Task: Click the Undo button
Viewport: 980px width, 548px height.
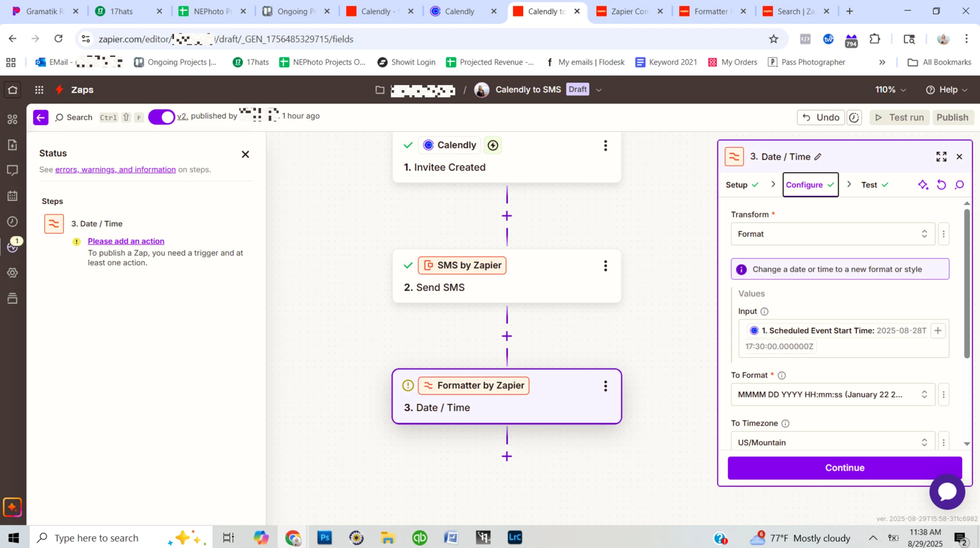Action: [x=820, y=117]
